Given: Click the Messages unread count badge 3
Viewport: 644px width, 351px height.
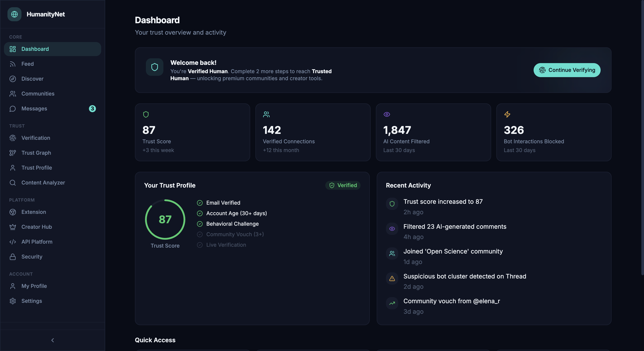Looking at the screenshot, I should coord(92,108).
